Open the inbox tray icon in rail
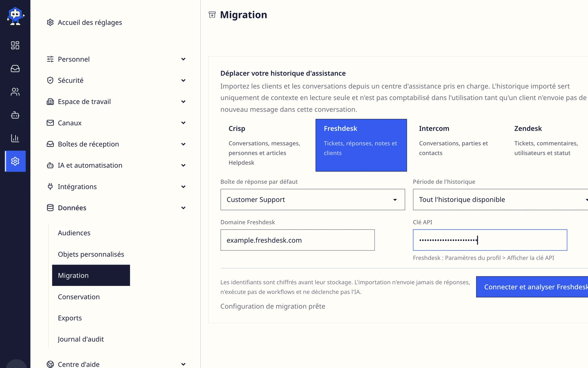Image resolution: width=588 pixels, height=368 pixels. 15,69
